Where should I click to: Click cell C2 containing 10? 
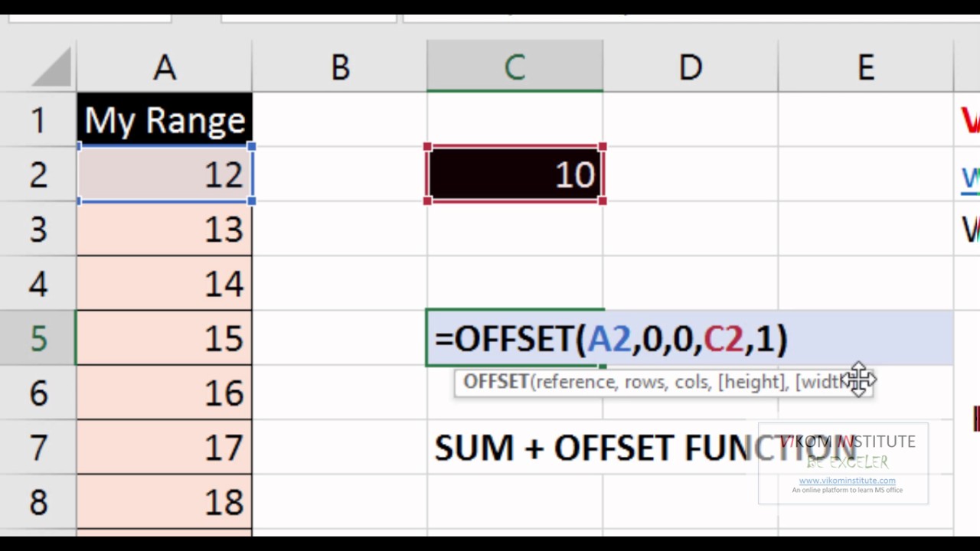514,174
